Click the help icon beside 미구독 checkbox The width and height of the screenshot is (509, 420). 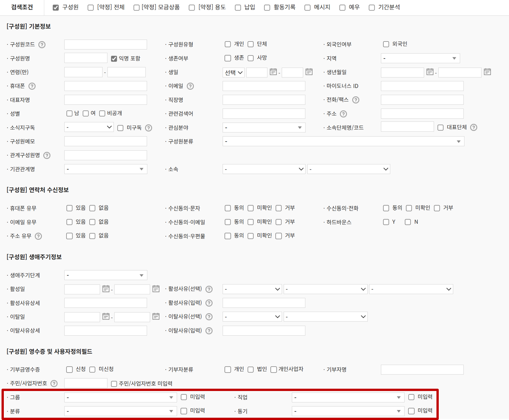coord(149,128)
